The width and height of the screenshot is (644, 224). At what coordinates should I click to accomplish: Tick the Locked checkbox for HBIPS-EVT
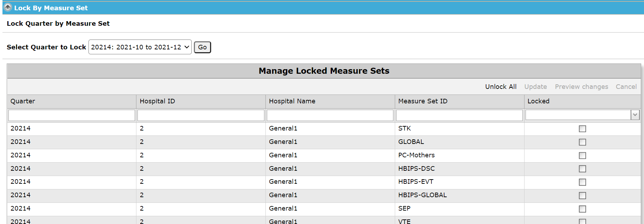(582, 182)
